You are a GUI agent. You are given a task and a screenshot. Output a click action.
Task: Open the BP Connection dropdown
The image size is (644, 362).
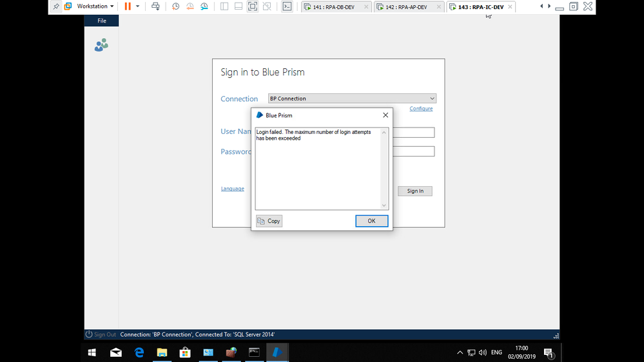[x=352, y=99]
